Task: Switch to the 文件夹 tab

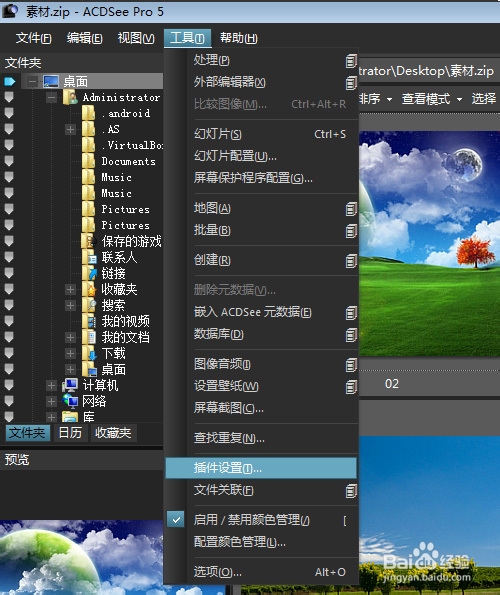Action: pyautogui.click(x=27, y=433)
